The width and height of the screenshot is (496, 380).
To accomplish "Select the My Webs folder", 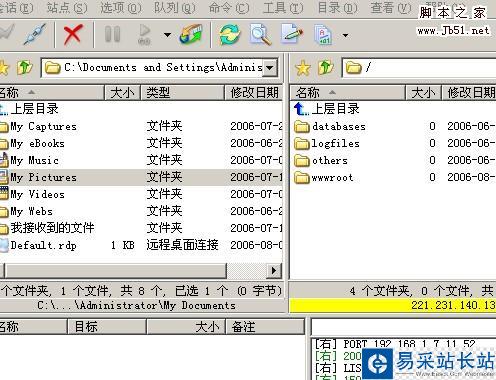I will pyautogui.click(x=31, y=211).
